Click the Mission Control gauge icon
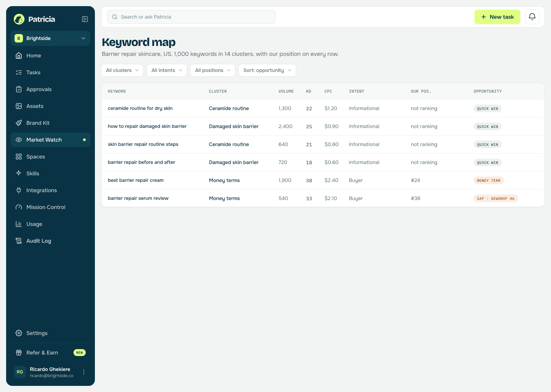The height and width of the screenshot is (392, 551). (19, 207)
